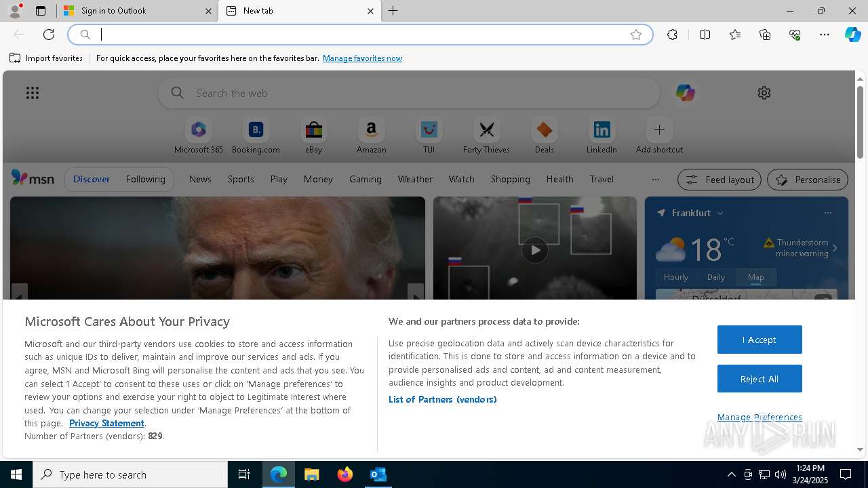Click the Search the web field
The image size is (868, 488).
pyautogui.click(x=409, y=93)
